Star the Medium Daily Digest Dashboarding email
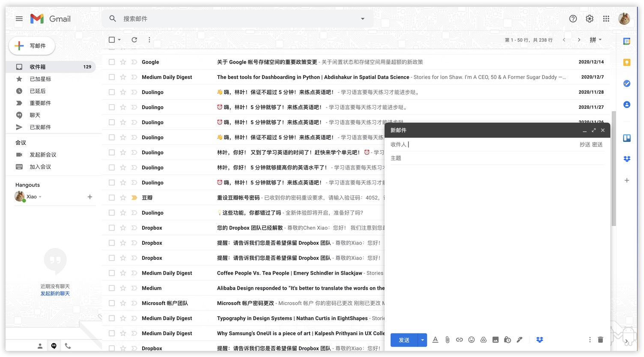Screen dimensions: 644x357 123,77
